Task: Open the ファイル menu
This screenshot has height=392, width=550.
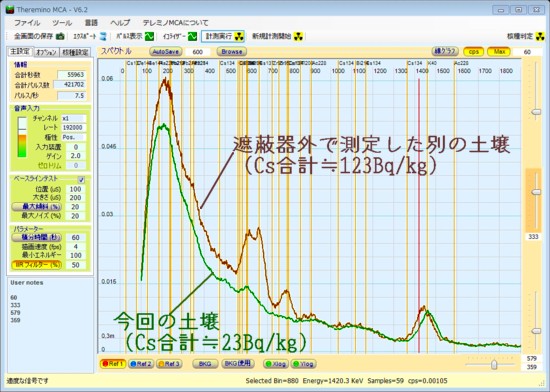Action: 27,23
